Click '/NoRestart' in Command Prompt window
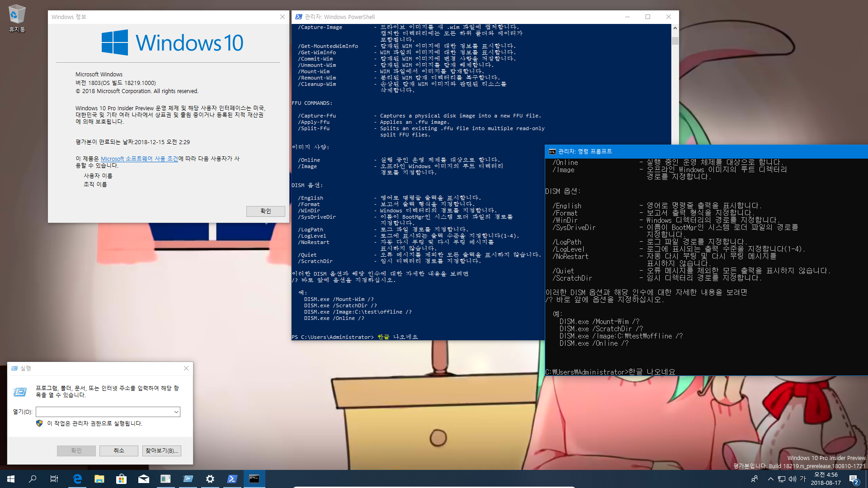The width and height of the screenshot is (868, 488). click(x=570, y=256)
